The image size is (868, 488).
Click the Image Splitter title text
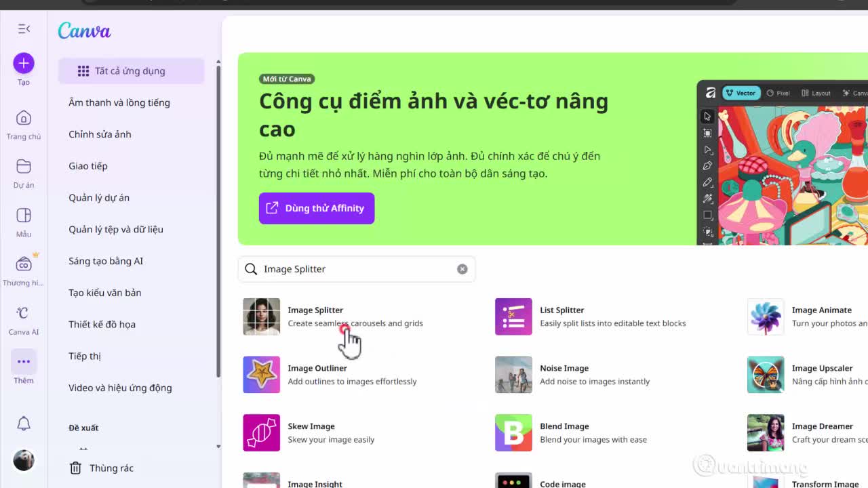315,310
